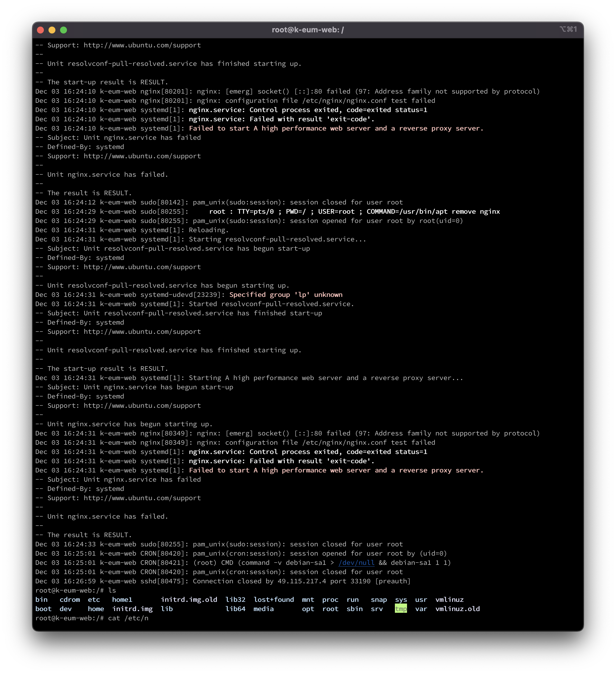Click the yellow minimize window button
The image size is (616, 674).
52,30
